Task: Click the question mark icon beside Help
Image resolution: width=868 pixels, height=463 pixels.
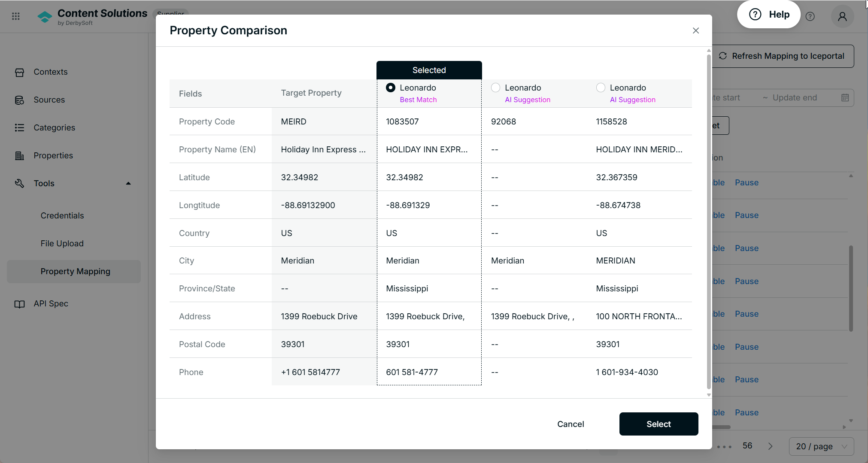Action: [810, 16]
